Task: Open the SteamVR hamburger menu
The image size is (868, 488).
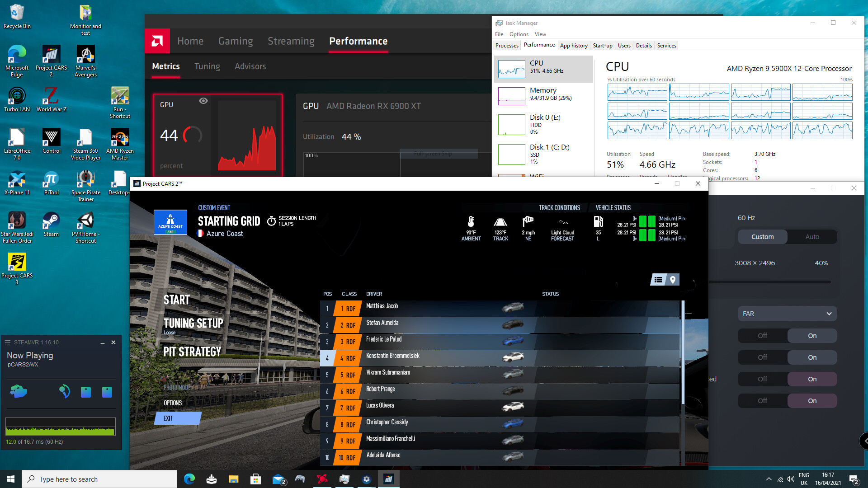Action: pyautogui.click(x=8, y=343)
